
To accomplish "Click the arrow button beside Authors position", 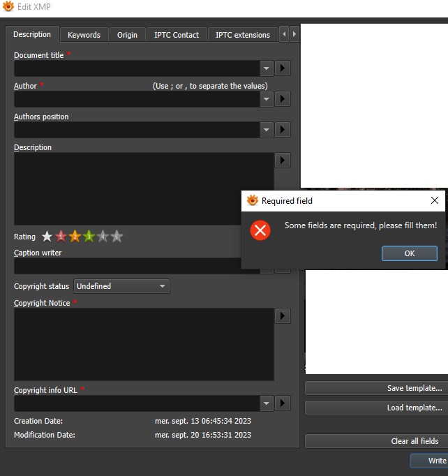I will coord(283,130).
